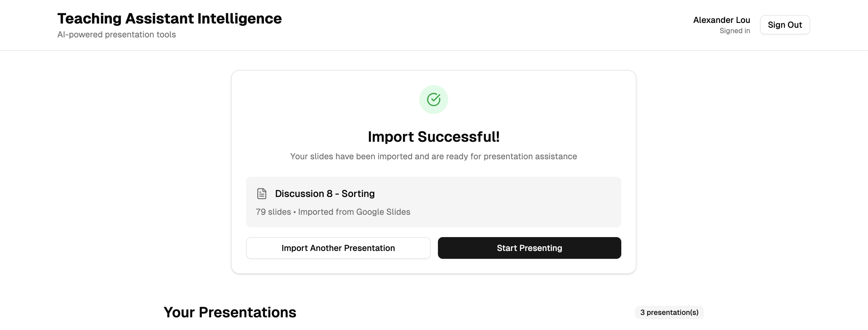Click the "AI-powered presentation tools" tagline
Screen dimensions: 868x330
[117, 35]
